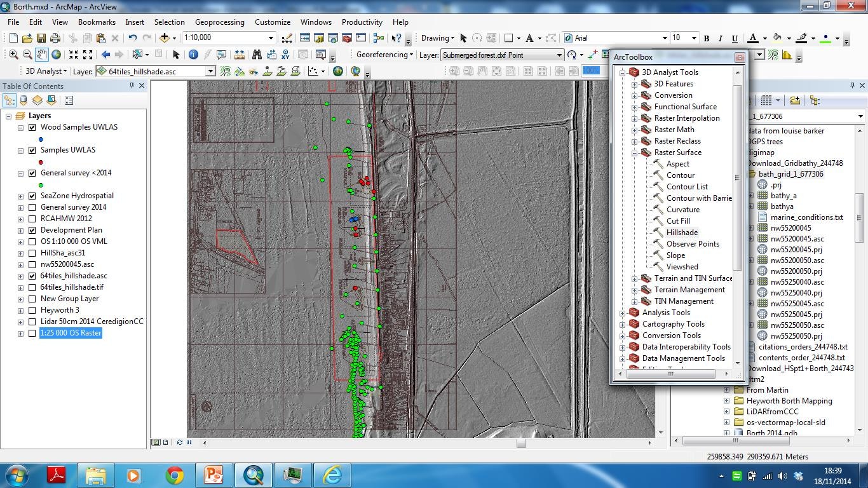Open the 3D Analyst dropdown menu
868x488 pixels.
[46, 71]
